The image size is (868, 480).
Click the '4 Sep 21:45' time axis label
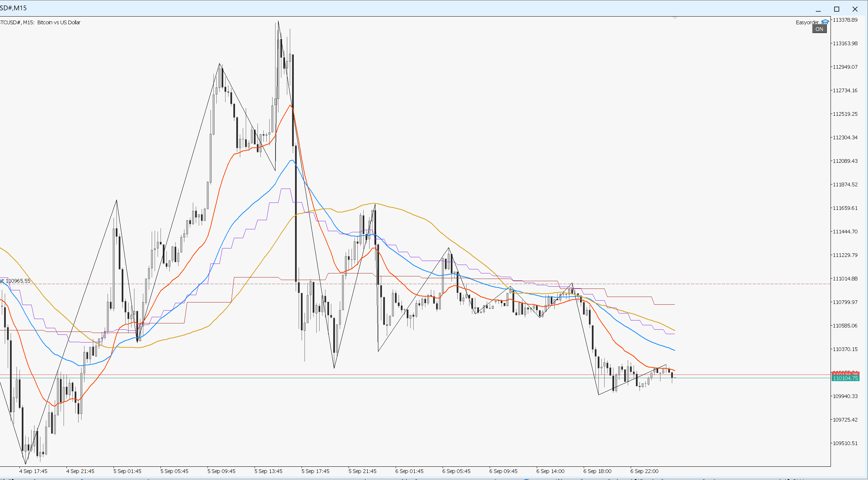click(80, 471)
